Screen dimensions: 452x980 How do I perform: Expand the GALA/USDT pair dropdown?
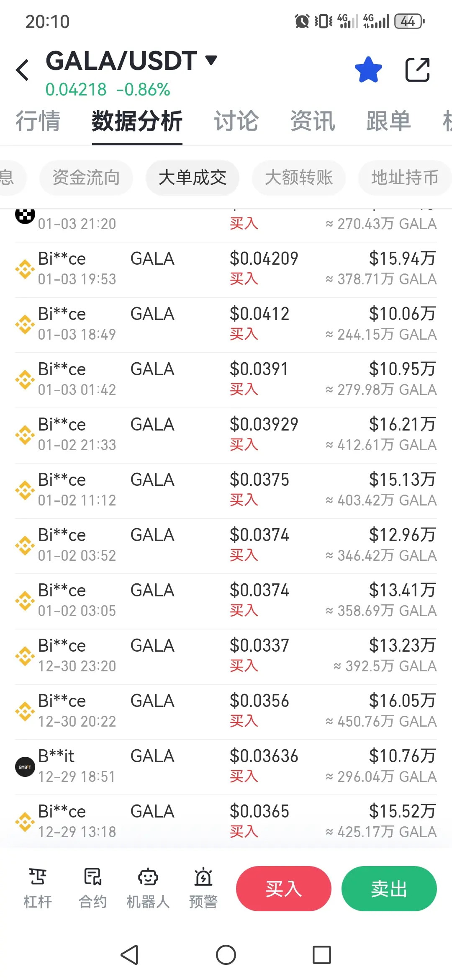(x=211, y=60)
